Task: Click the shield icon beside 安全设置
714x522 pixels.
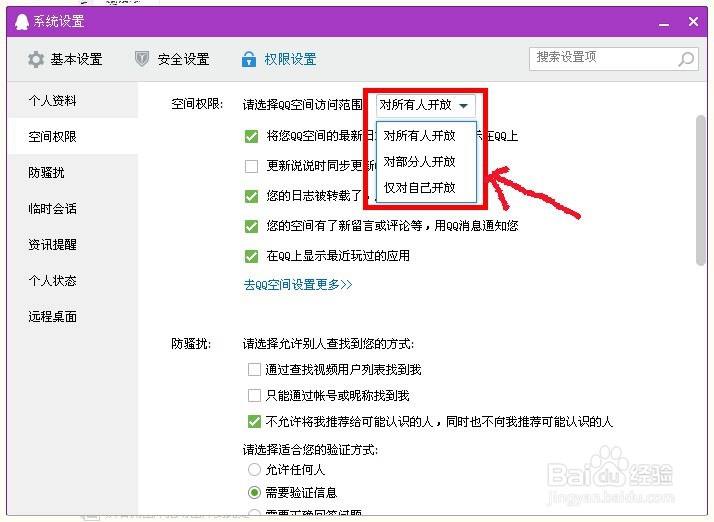Action: tap(142, 59)
